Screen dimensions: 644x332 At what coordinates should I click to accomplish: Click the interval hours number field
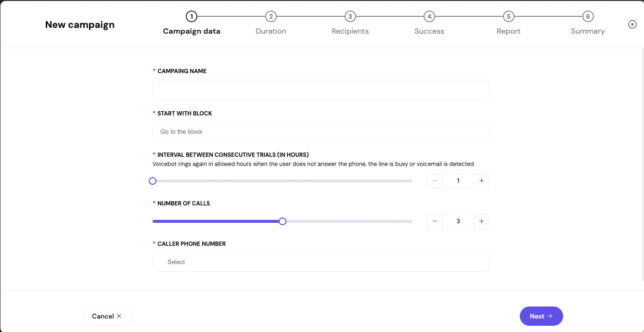point(458,181)
